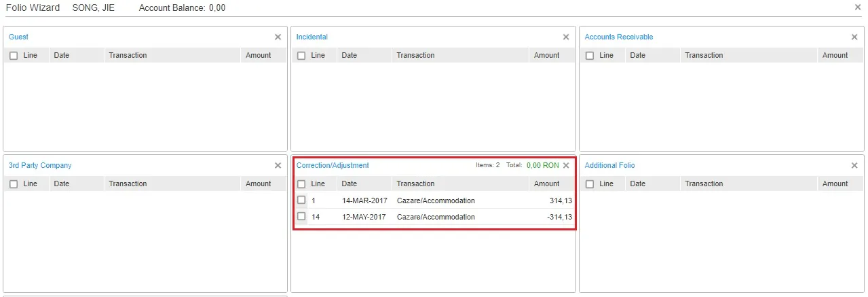Close the Incidental folio panel

click(566, 37)
